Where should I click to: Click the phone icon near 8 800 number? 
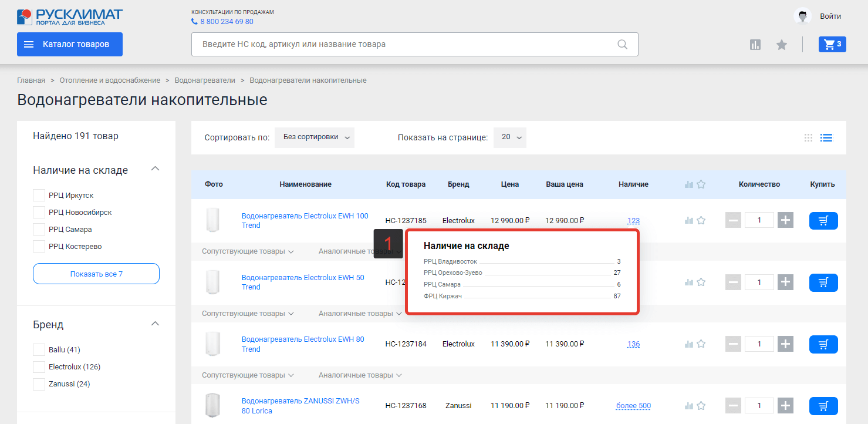[194, 22]
